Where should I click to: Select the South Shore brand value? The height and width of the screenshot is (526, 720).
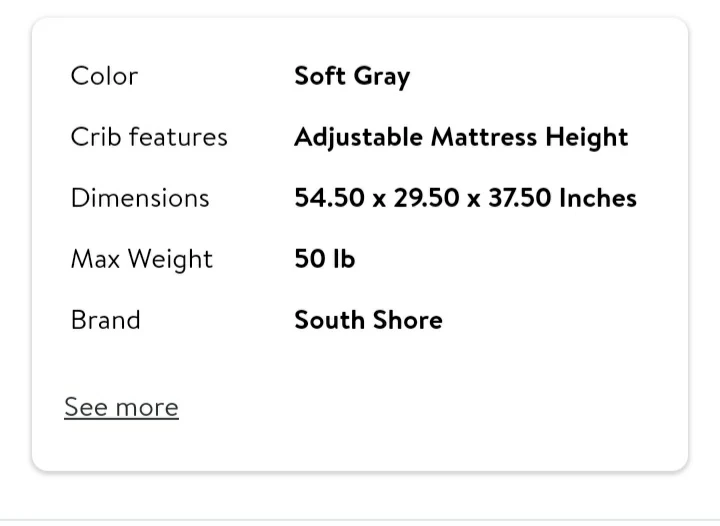(x=368, y=320)
